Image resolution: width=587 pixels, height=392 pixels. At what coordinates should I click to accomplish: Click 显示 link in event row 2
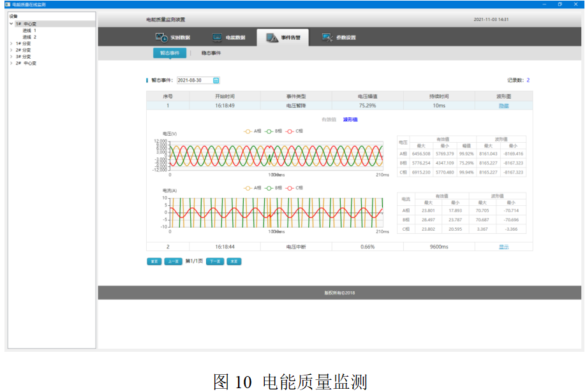point(503,247)
